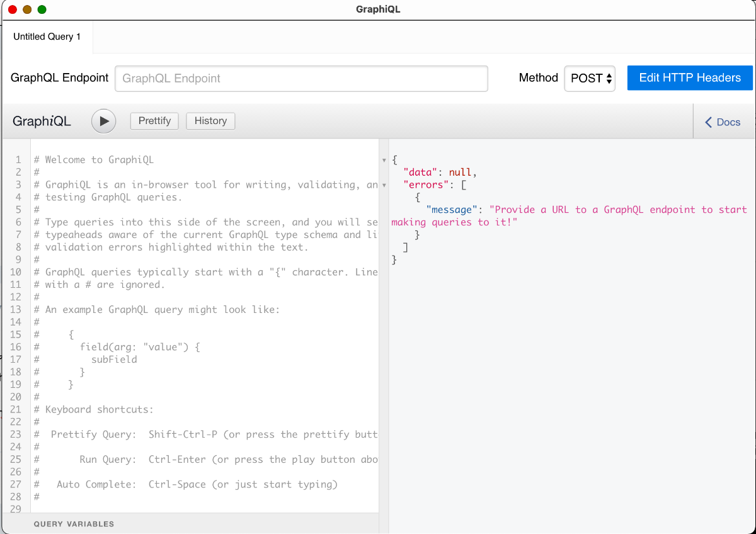Click the null value in results
Screen dimensions: 756x534
tap(461, 172)
